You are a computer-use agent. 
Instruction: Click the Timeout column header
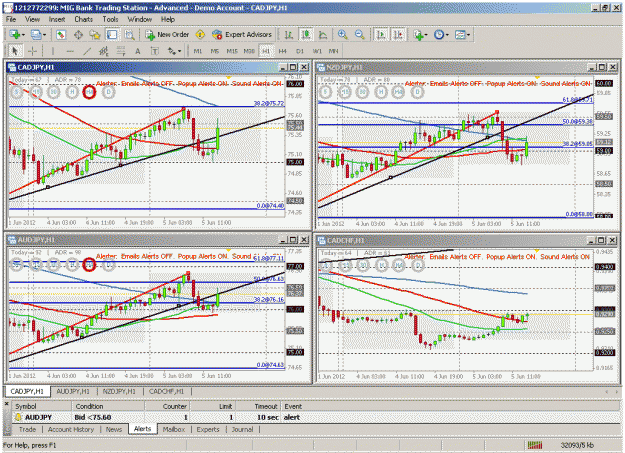click(258, 406)
